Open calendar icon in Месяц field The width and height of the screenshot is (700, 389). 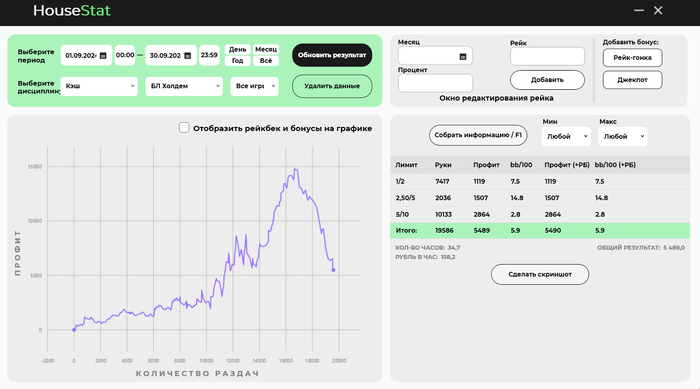(x=462, y=57)
